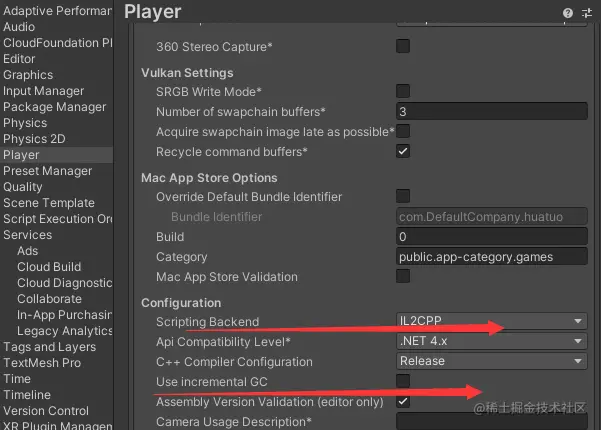Select Services category
Viewport: 601px width, 430px height.
coord(57,235)
